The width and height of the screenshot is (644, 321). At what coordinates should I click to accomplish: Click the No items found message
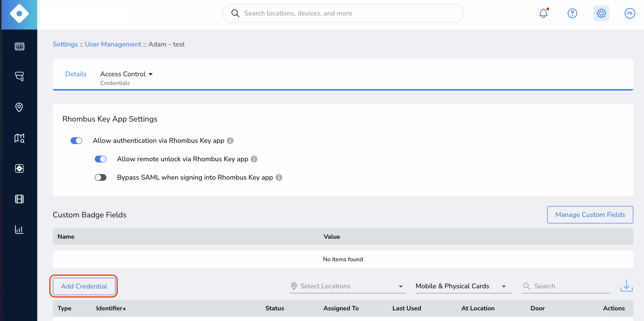tap(343, 260)
